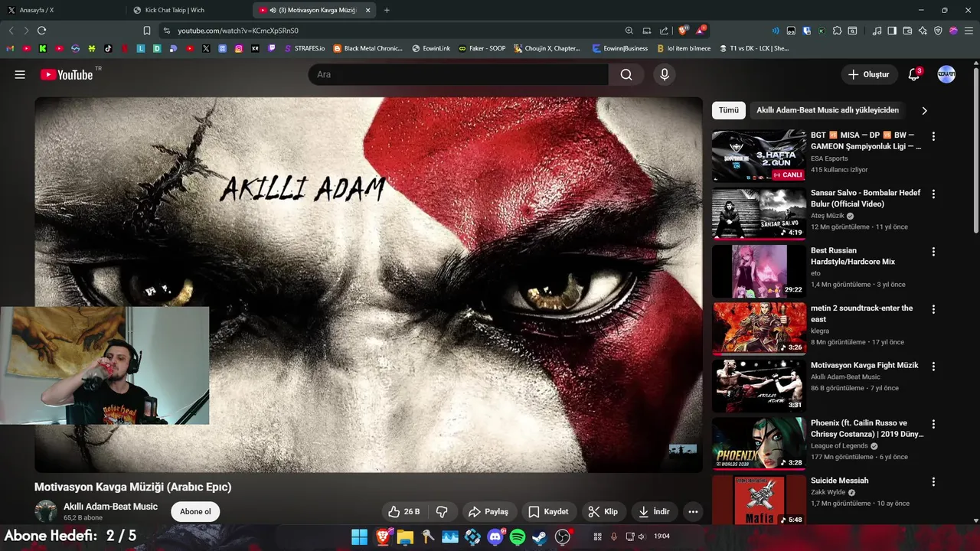
Task: Click the Kaydet save button
Action: tap(548, 511)
